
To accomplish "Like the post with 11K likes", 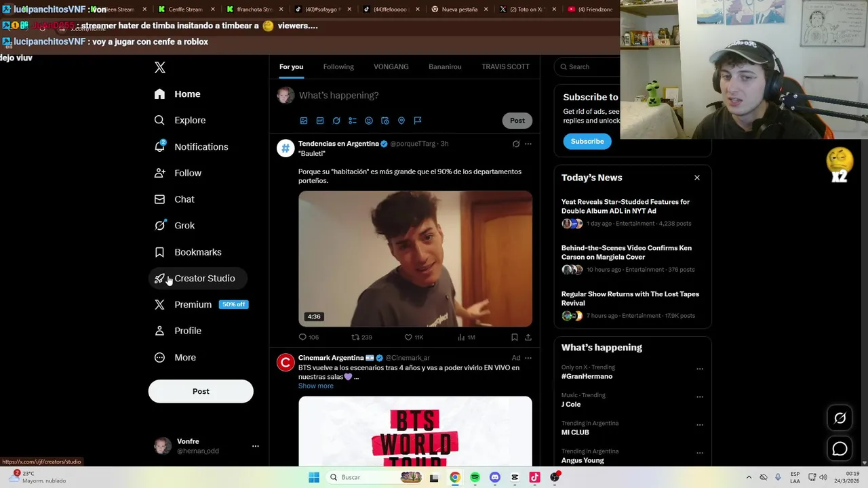I will coord(414,337).
